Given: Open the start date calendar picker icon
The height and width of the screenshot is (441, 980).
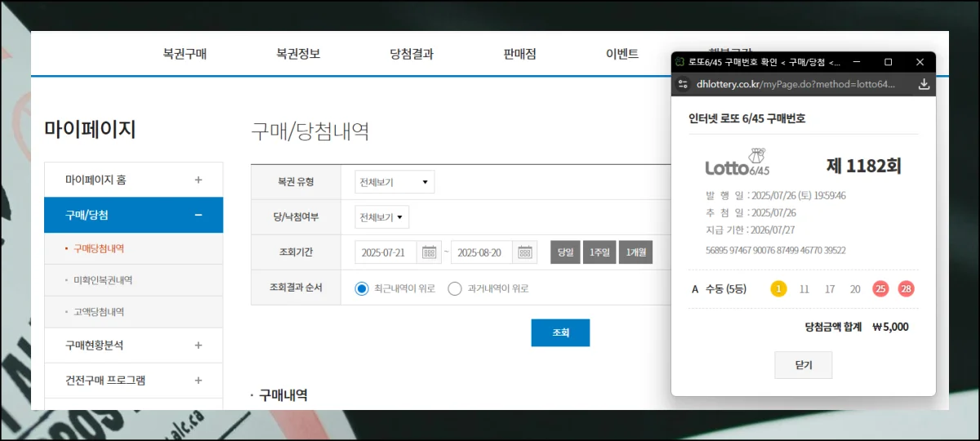Looking at the screenshot, I should (x=429, y=252).
